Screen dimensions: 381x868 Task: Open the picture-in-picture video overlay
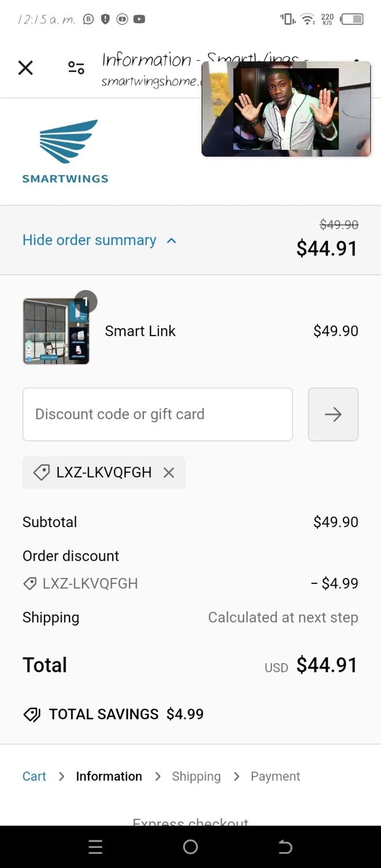pyautogui.click(x=286, y=109)
